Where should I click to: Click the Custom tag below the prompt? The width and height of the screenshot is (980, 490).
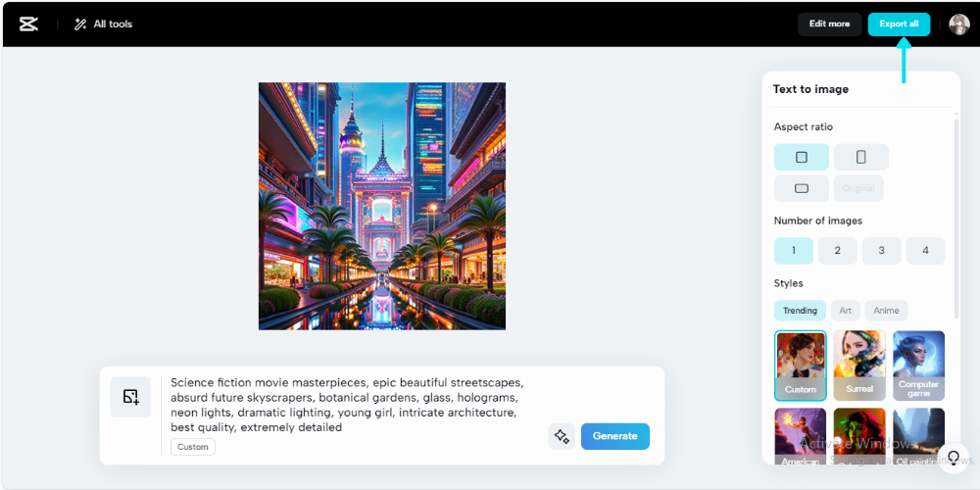pyautogui.click(x=193, y=447)
